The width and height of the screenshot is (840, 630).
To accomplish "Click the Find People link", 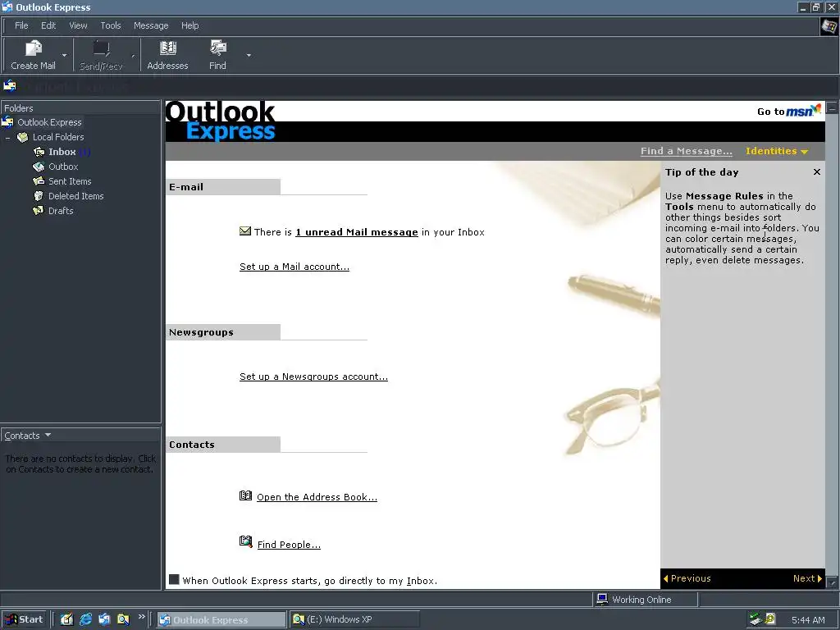I will point(289,545).
